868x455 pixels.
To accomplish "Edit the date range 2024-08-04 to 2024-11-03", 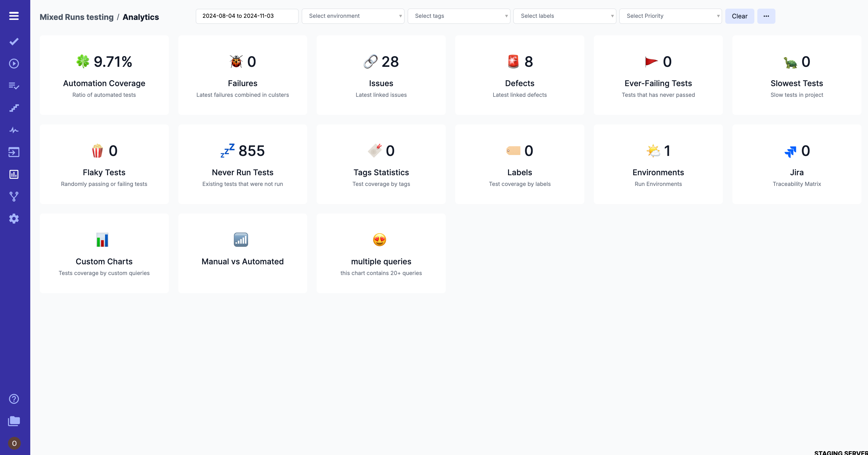I will [247, 16].
